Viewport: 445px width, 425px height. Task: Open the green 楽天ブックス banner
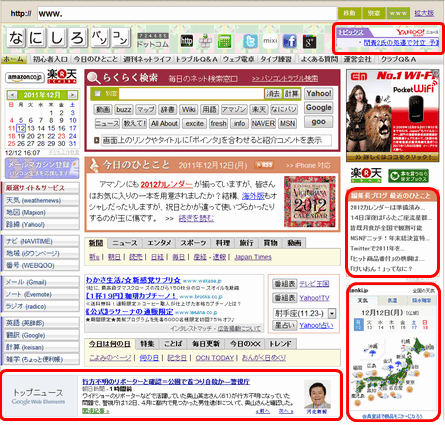[408, 176]
